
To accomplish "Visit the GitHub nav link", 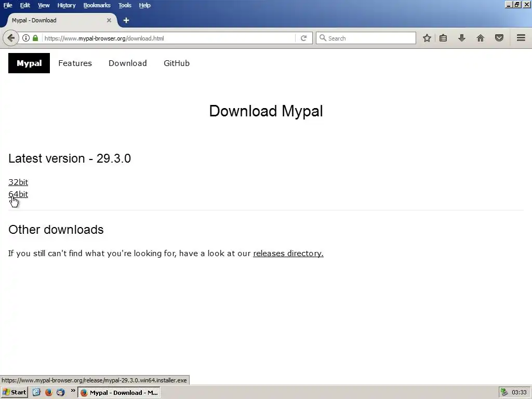I will (177, 63).
